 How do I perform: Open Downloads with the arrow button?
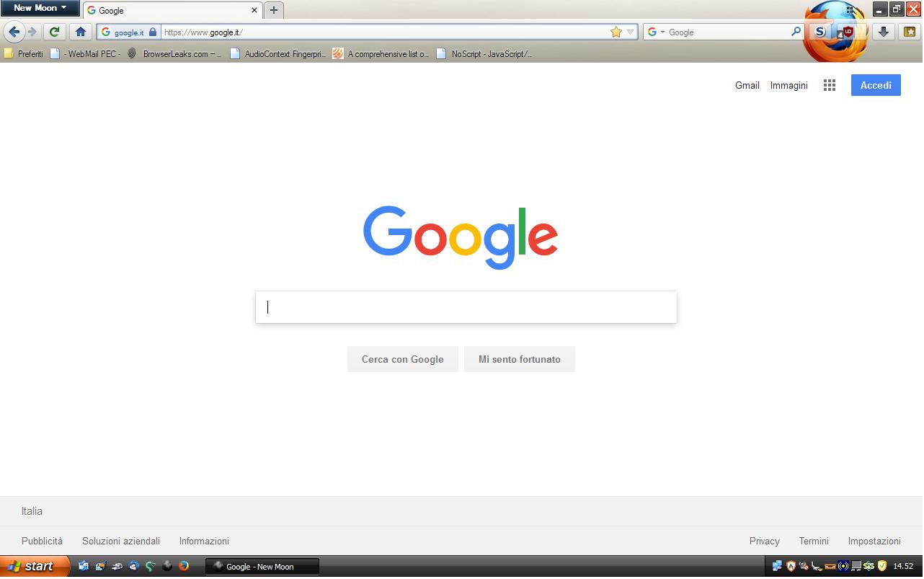coord(884,32)
